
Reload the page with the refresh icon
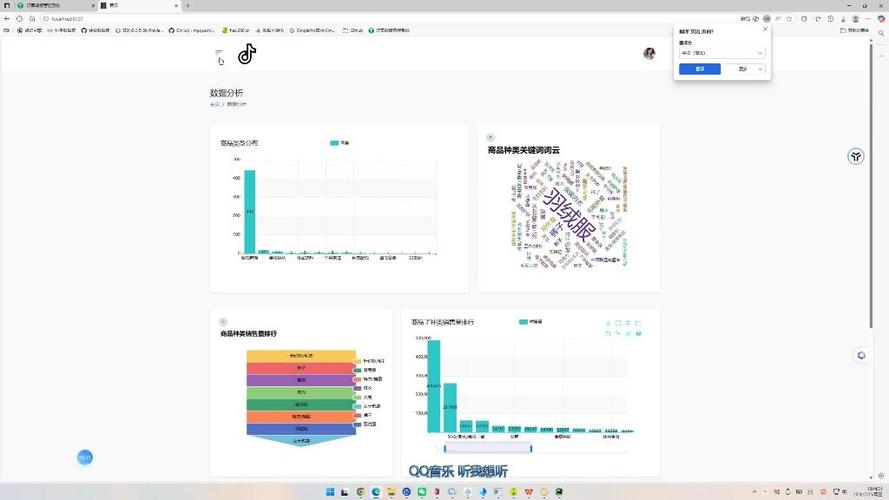click(x=19, y=19)
